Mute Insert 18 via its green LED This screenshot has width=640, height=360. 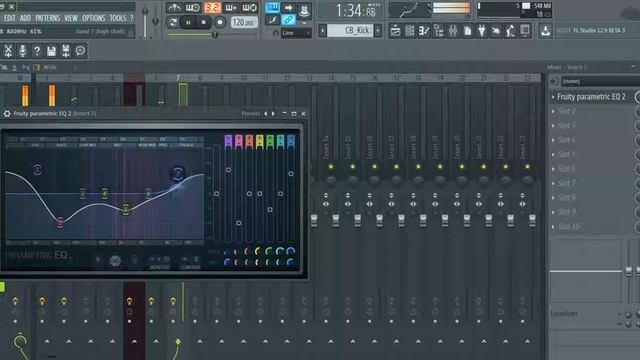coord(418,167)
